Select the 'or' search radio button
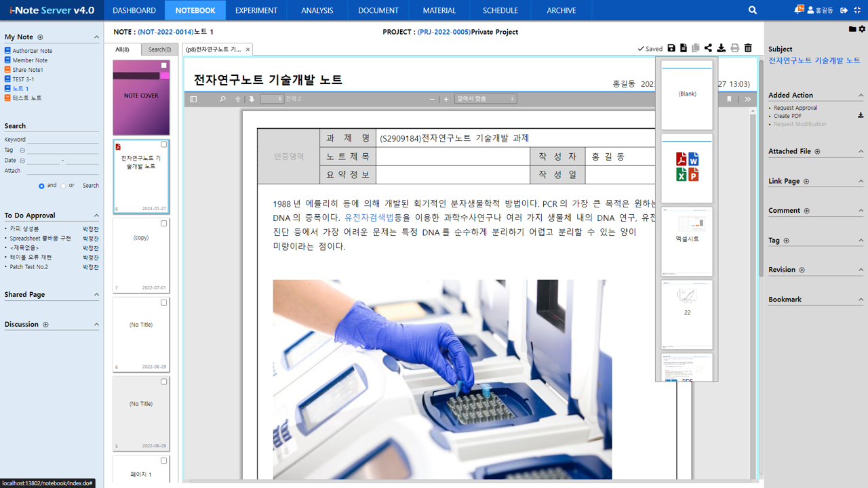The width and height of the screenshot is (868, 488). [64, 186]
